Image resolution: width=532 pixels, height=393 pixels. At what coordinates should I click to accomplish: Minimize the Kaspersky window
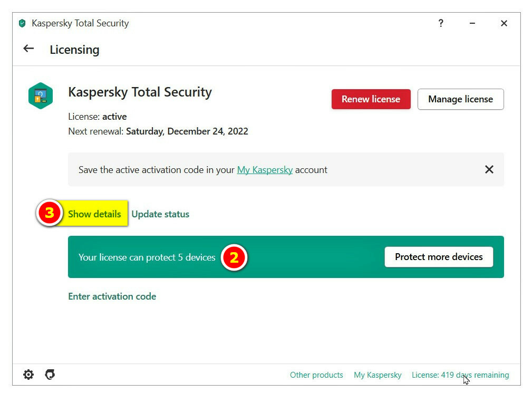pyautogui.click(x=472, y=23)
